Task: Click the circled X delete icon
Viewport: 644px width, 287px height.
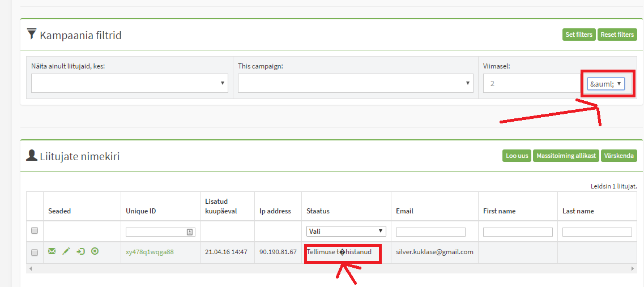Action: [95, 251]
